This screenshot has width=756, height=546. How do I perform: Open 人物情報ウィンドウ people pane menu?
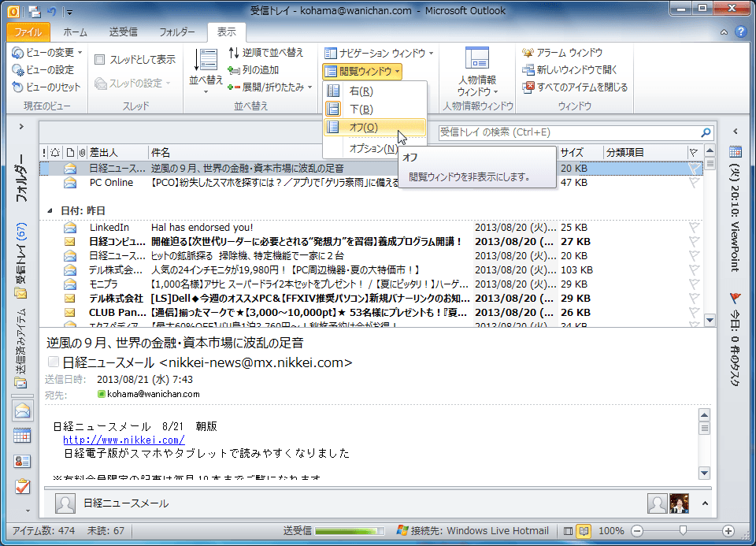pos(477,72)
